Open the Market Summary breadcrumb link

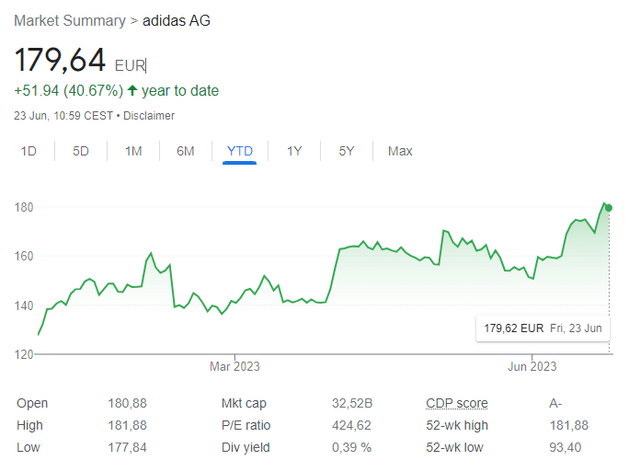70,20
